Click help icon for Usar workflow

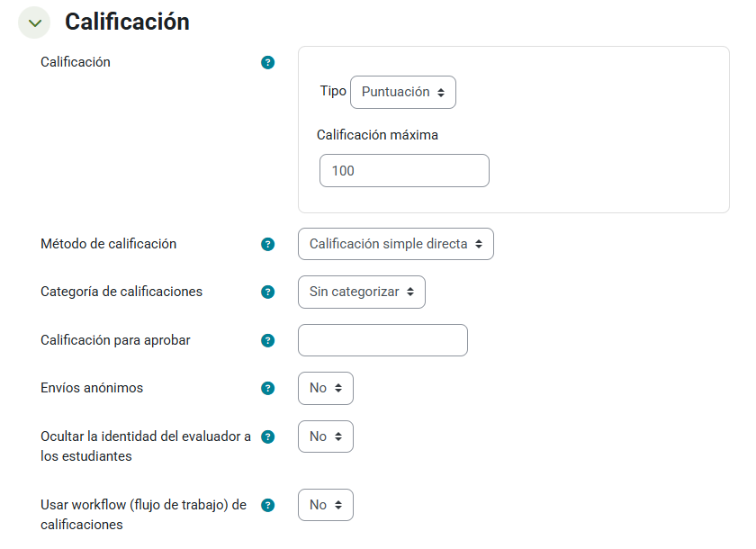(x=267, y=505)
